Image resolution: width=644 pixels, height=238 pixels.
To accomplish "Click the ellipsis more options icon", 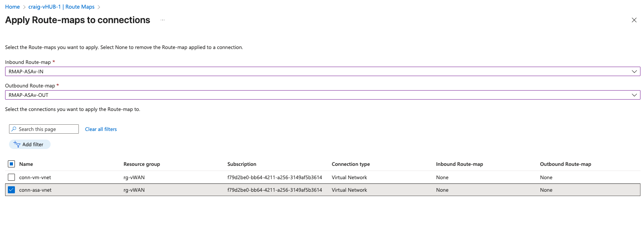I will pos(163,20).
